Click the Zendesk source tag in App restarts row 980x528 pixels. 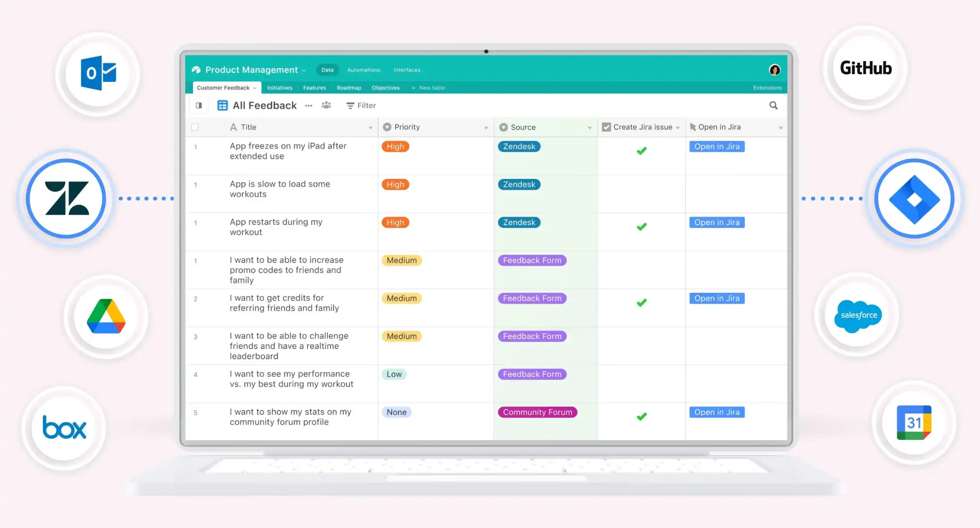click(x=519, y=223)
